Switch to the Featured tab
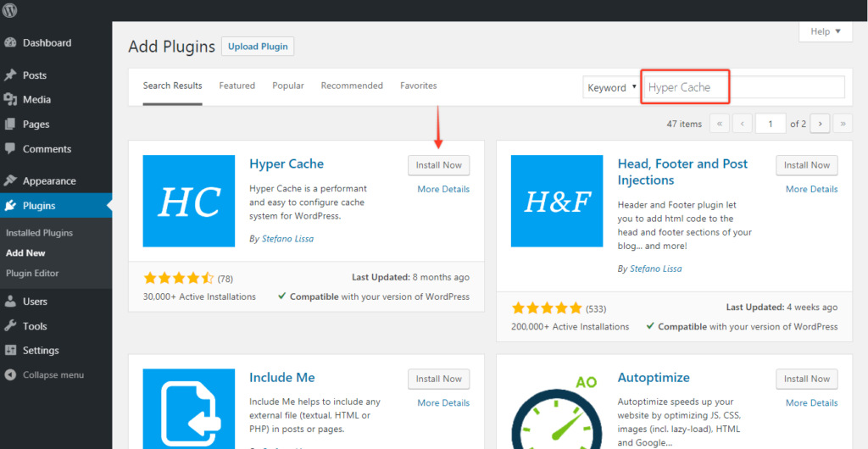This screenshot has height=449, width=868. click(237, 86)
